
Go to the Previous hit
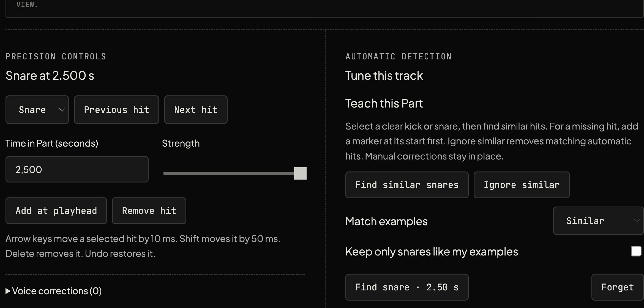tap(116, 110)
